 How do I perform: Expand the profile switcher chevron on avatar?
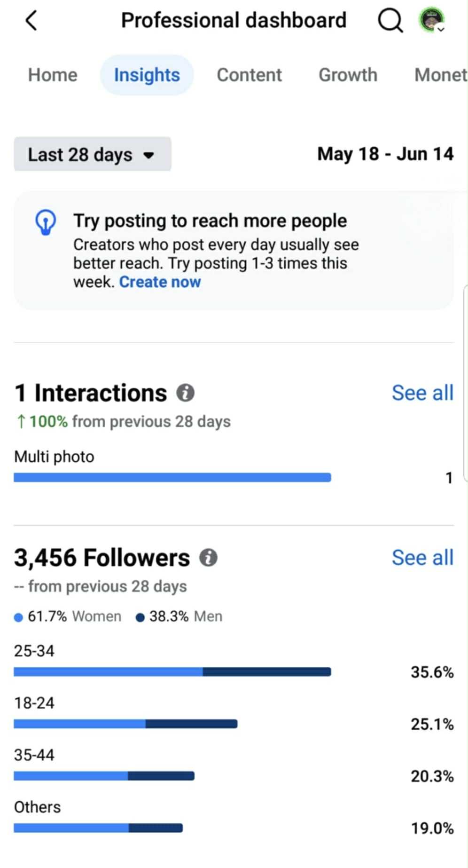pyautogui.click(x=441, y=29)
